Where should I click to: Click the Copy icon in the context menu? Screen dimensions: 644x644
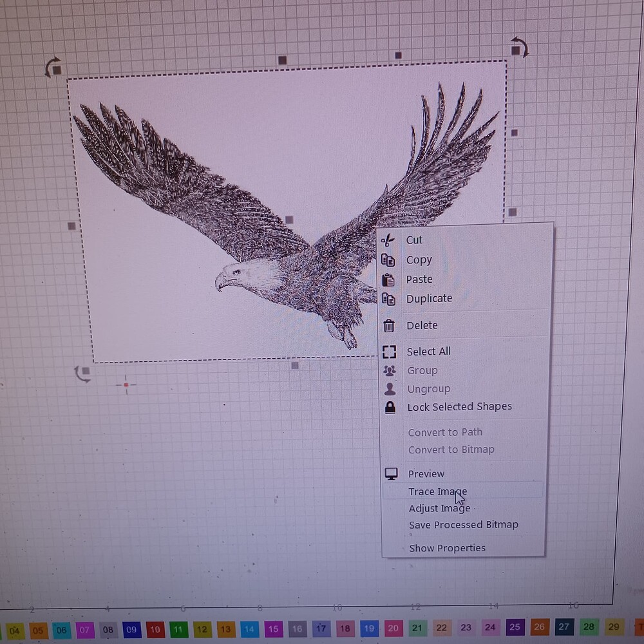pos(389,260)
